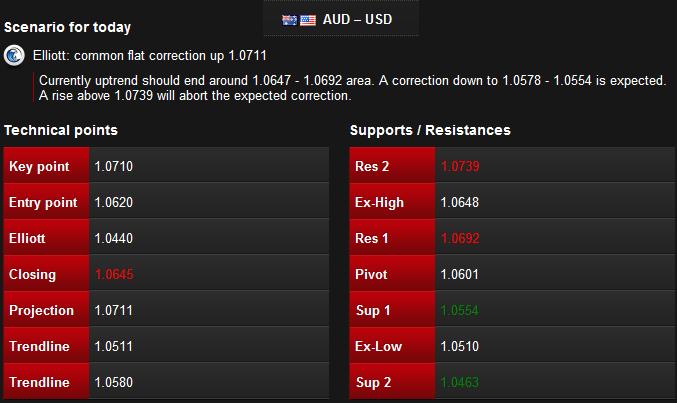
Task: Click the Res 1 value 1.0692
Action: point(460,238)
